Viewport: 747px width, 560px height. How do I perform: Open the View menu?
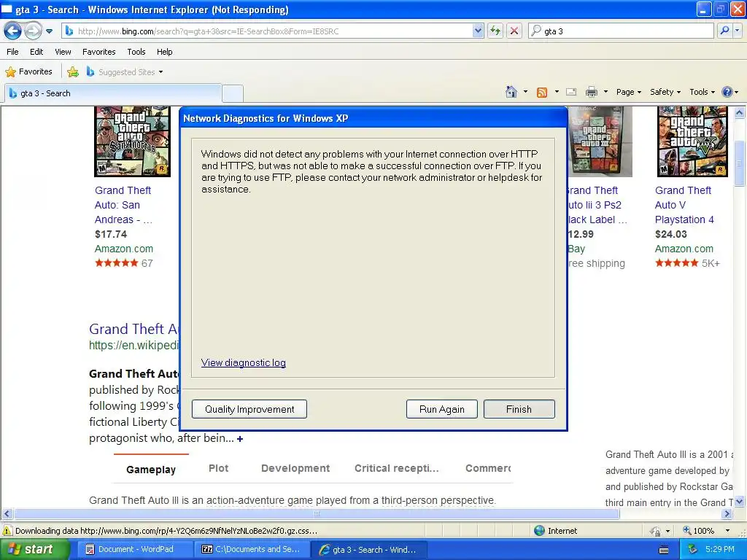tap(63, 52)
